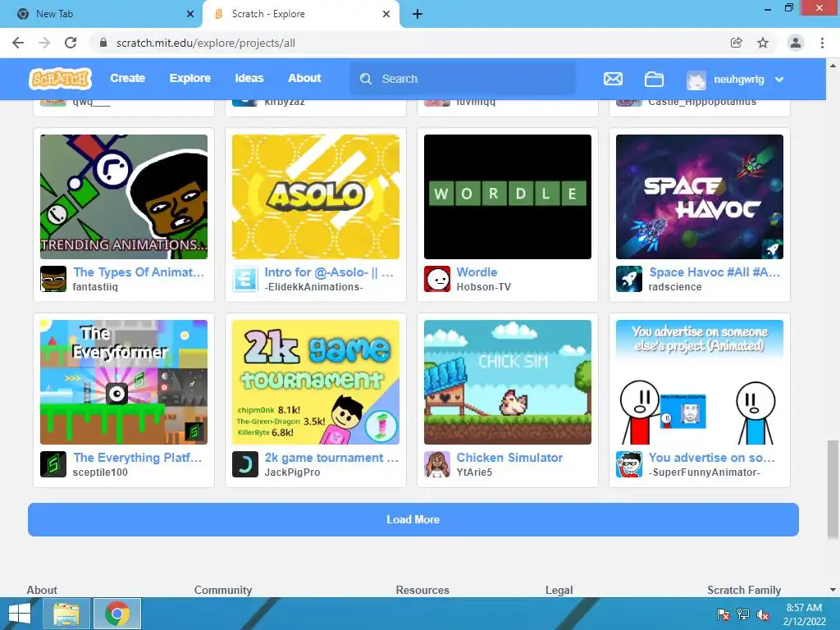Share this page icon in the address bar
The image size is (840, 630).
point(736,43)
